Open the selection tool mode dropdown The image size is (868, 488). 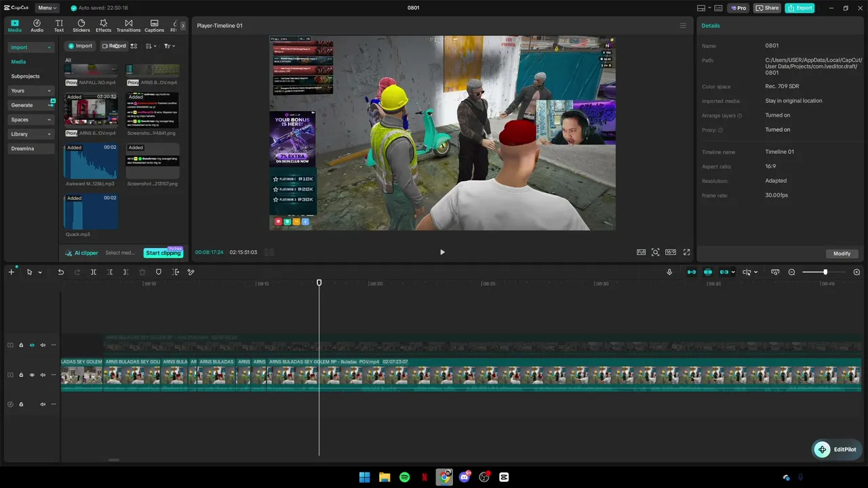(40, 272)
